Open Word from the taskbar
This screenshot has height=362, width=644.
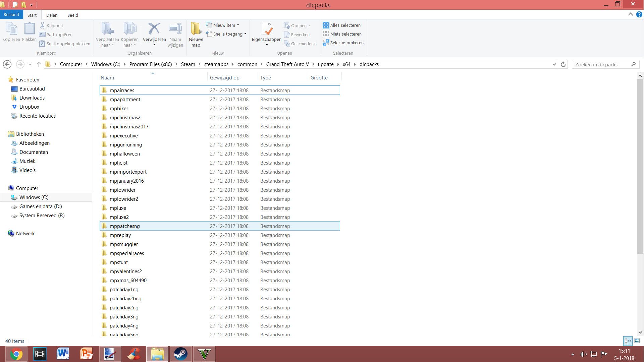pos(63,354)
